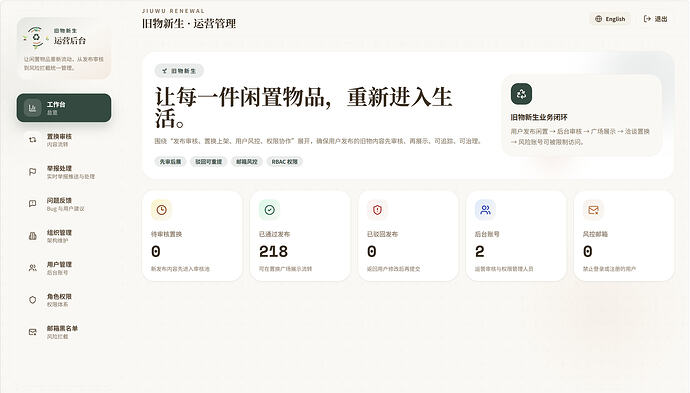
Task: Select 问题反馈 in the sidebar
Action: tap(64, 204)
